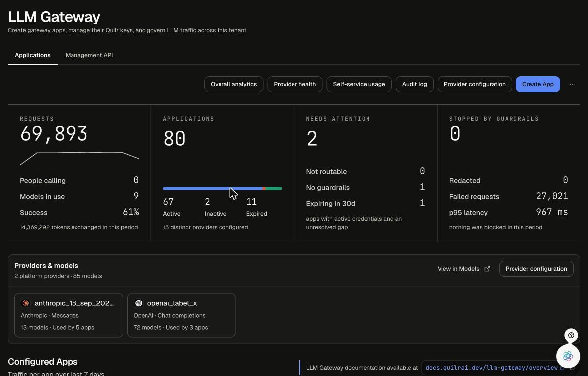Open Self-service usage
The image size is (588, 376).
point(359,84)
